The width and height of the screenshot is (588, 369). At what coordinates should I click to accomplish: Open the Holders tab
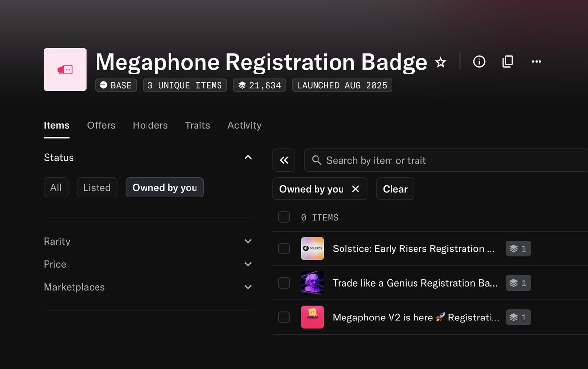150,125
